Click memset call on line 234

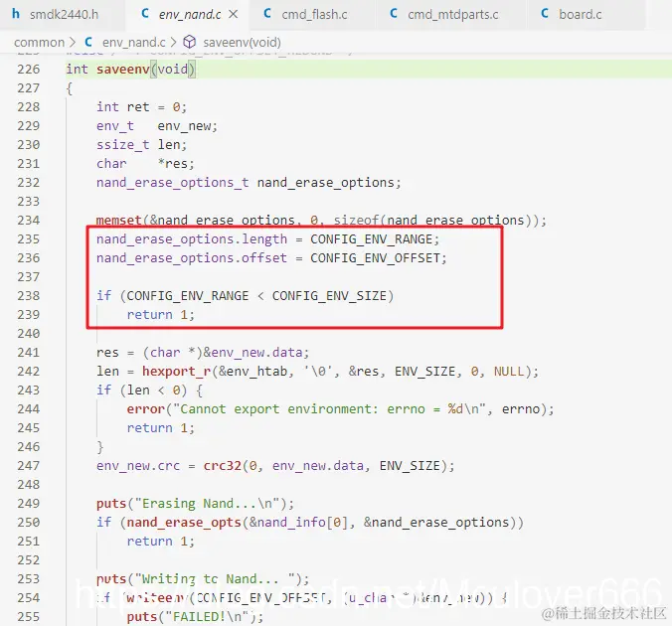118,221
